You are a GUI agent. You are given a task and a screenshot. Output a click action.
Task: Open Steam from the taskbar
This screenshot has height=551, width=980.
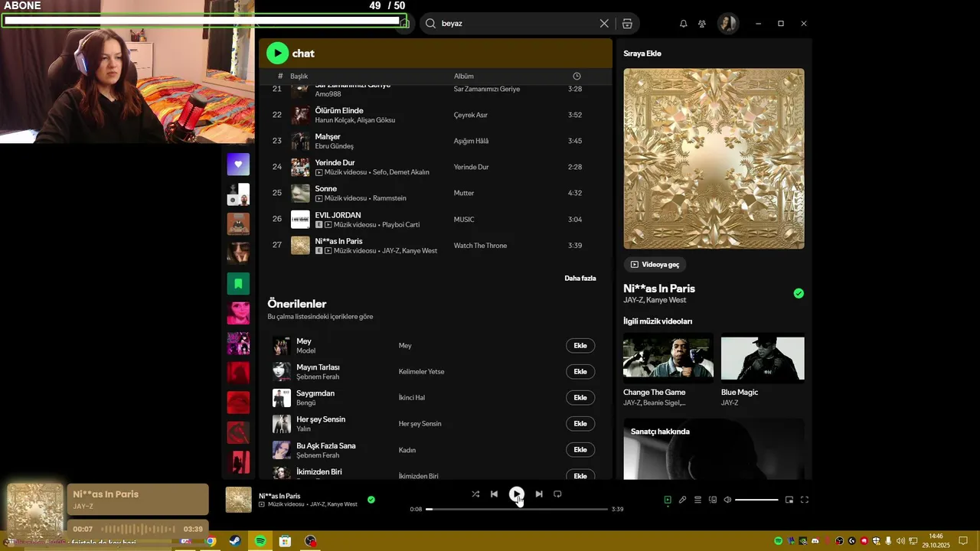tap(235, 541)
